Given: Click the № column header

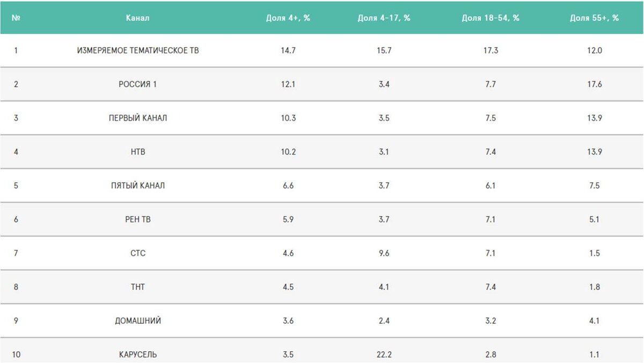Looking at the screenshot, I should click(16, 18).
